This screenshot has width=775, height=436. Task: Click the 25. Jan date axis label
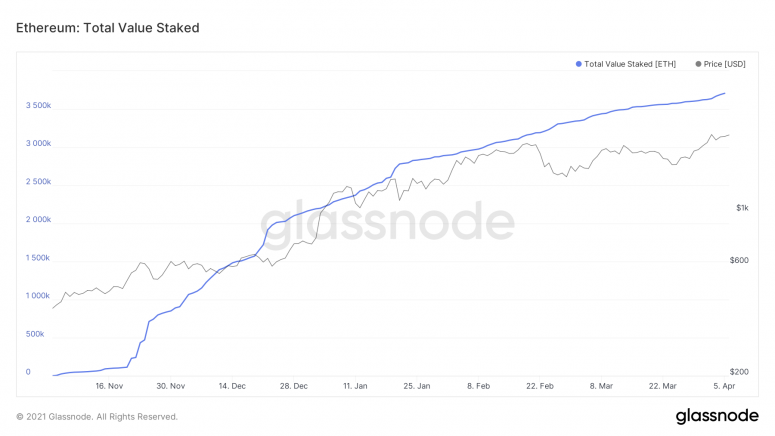pyautogui.click(x=417, y=385)
